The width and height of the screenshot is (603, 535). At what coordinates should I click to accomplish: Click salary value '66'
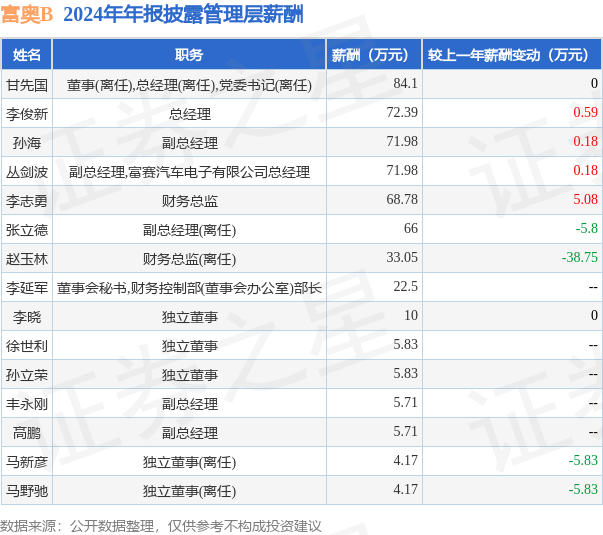[x=411, y=228]
